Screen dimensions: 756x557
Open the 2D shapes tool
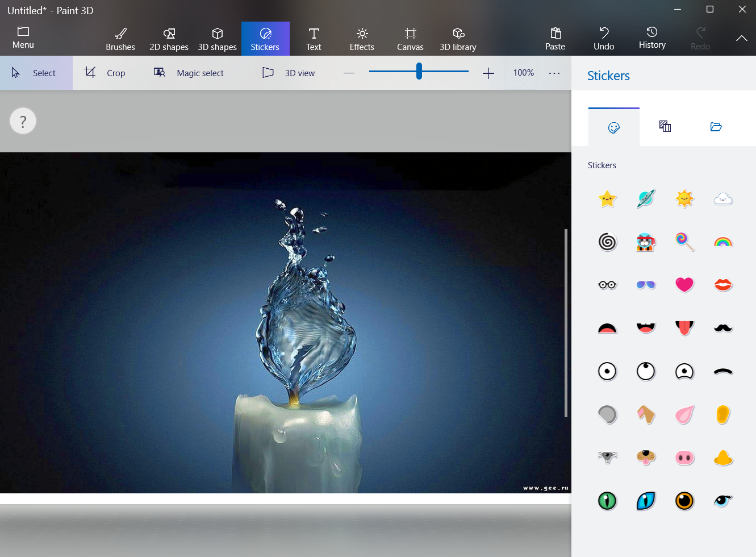[169, 38]
